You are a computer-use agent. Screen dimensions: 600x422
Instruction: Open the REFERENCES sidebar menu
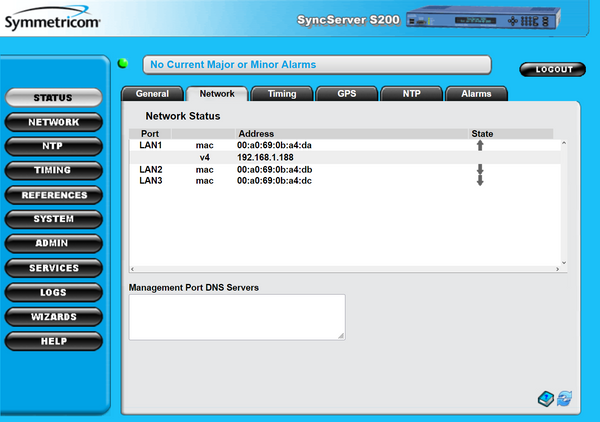pyautogui.click(x=54, y=195)
